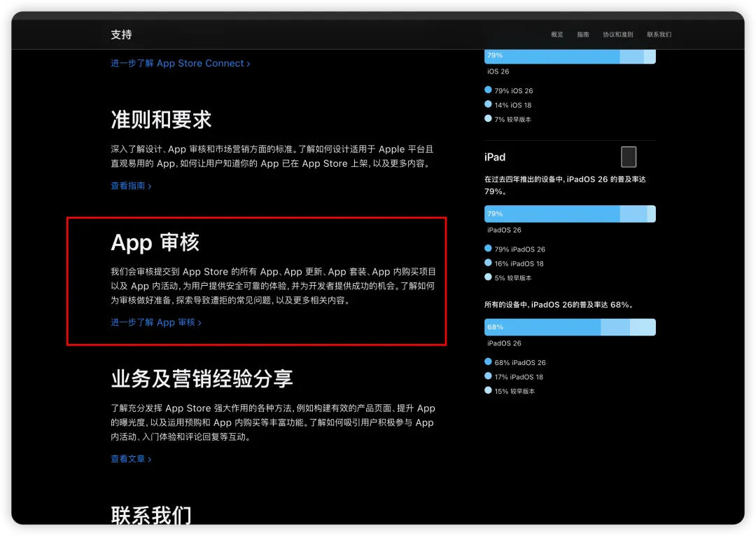Open the 概览 nav item
This screenshot has height=536, width=756.
557,35
